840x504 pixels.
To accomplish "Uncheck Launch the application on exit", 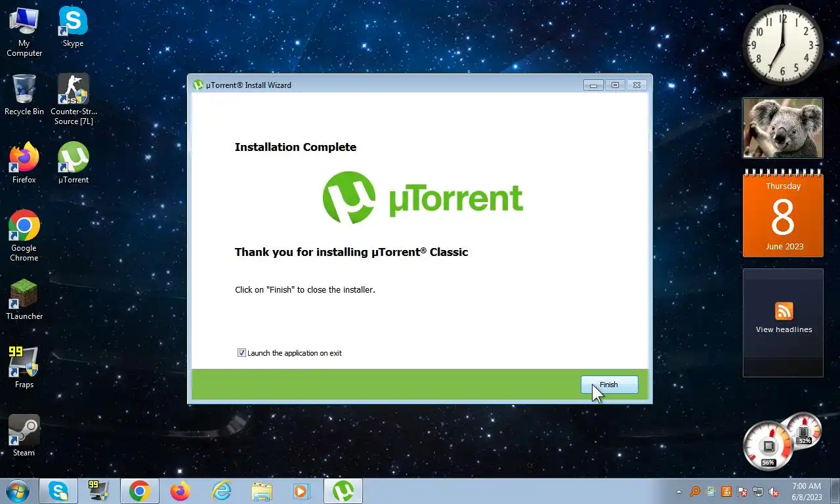I will (241, 353).
